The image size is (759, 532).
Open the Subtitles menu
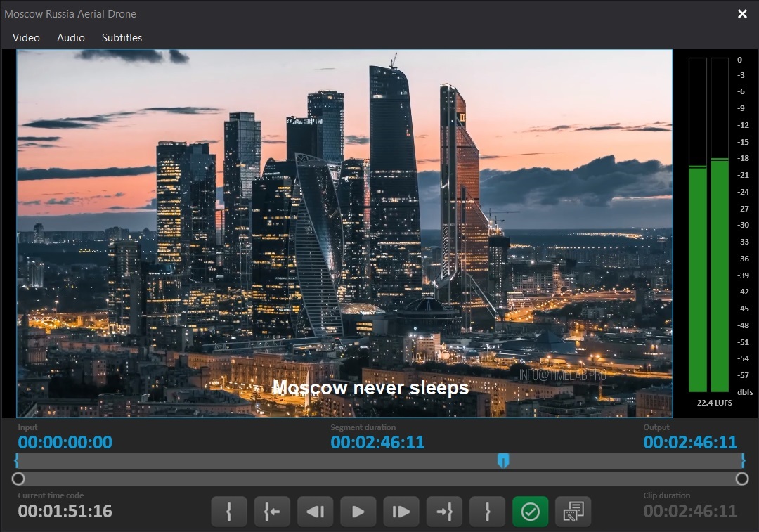pos(122,38)
